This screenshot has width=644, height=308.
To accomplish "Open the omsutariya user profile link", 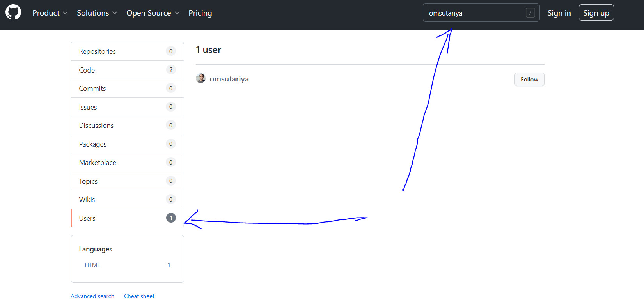I will pyautogui.click(x=229, y=79).
